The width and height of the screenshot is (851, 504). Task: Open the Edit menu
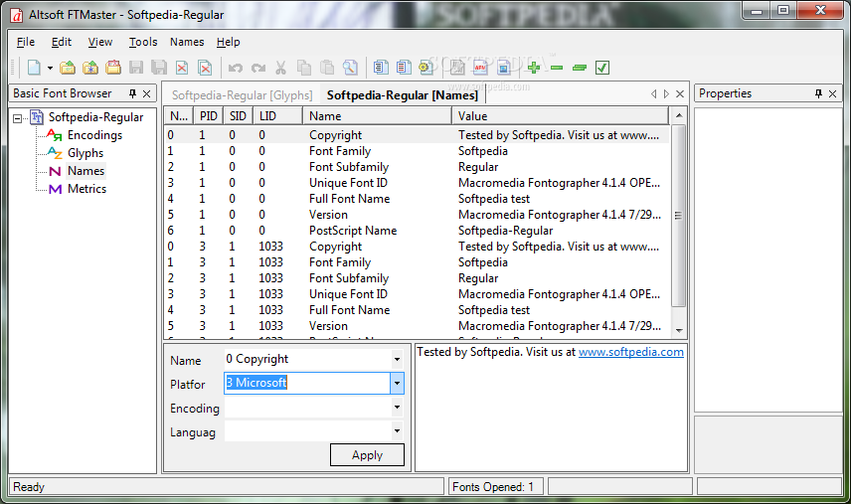62,42
